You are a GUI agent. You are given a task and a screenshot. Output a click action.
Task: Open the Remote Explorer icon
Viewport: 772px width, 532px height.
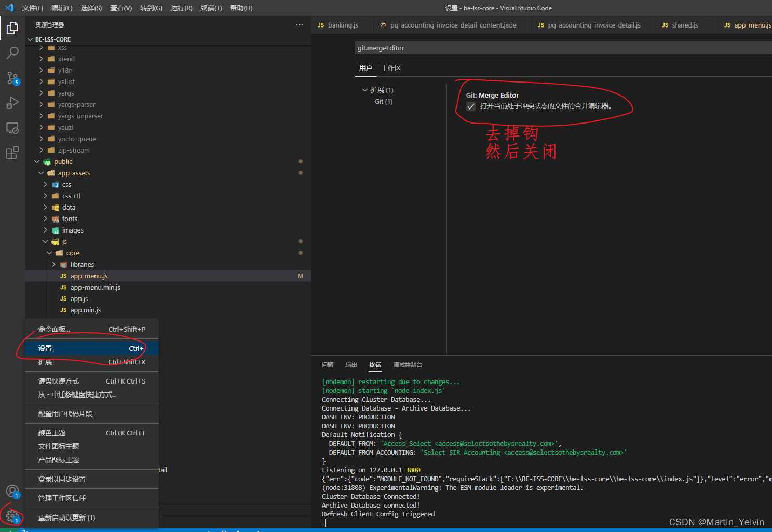[12, 128]
